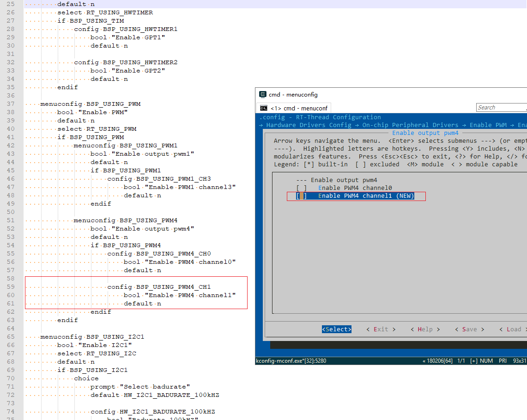Click line 59 config BSP_USING_PWM4_CH1 in editor
Screen dimensions: 527x420
point(159,287)
